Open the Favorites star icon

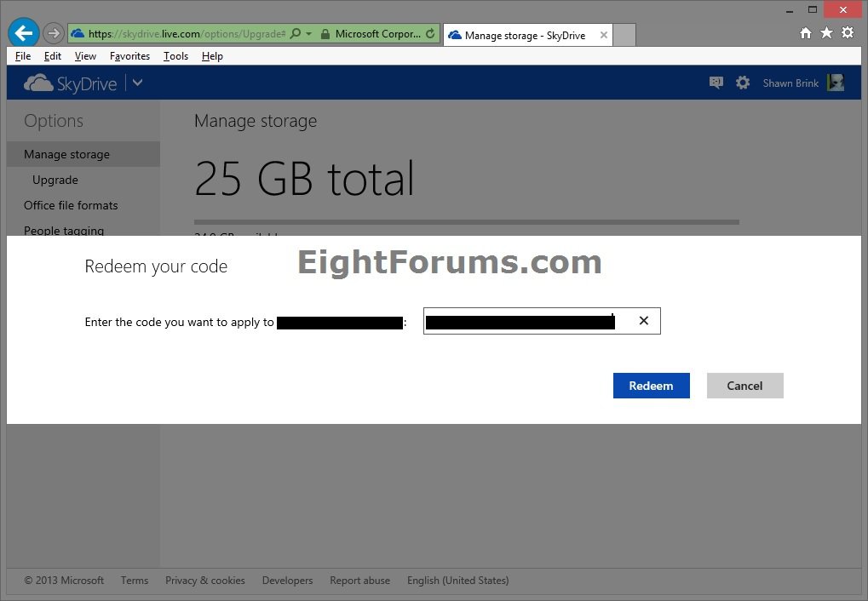[x=825, y=32]
